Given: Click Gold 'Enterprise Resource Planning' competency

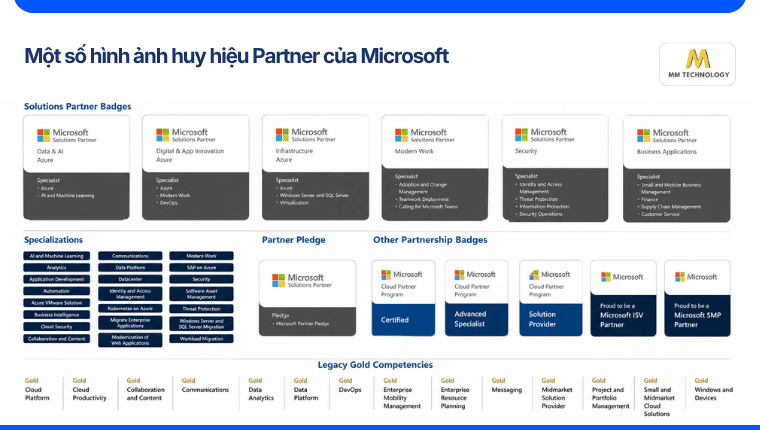Looking at the screenshot, I should 455,394.
